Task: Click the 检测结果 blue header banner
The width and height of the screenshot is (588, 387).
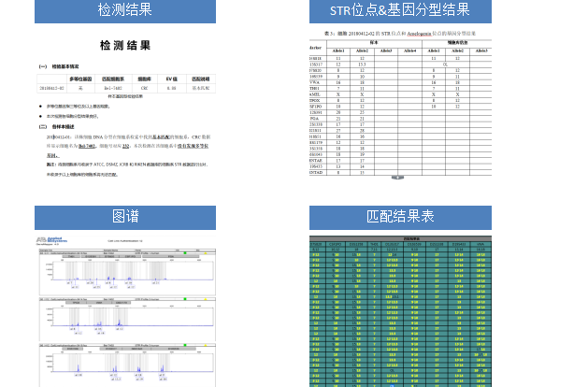Action: click(124, 10)
